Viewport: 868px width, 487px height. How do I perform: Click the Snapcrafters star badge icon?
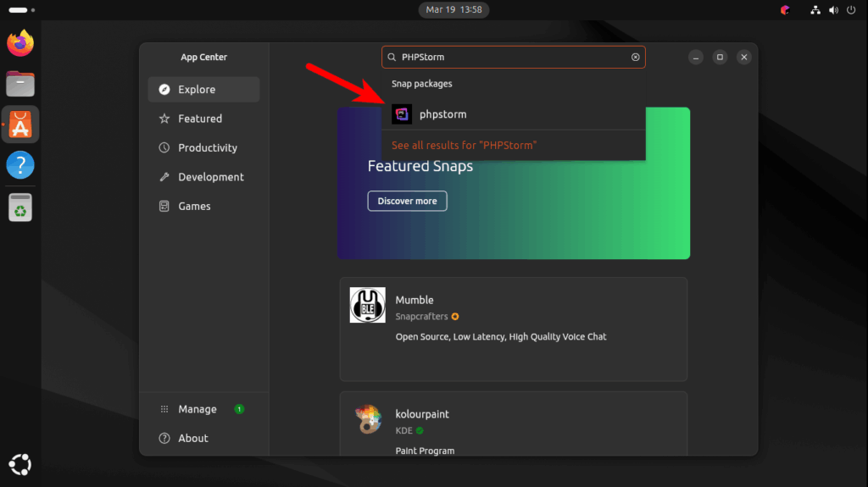[x=455, y=317]
